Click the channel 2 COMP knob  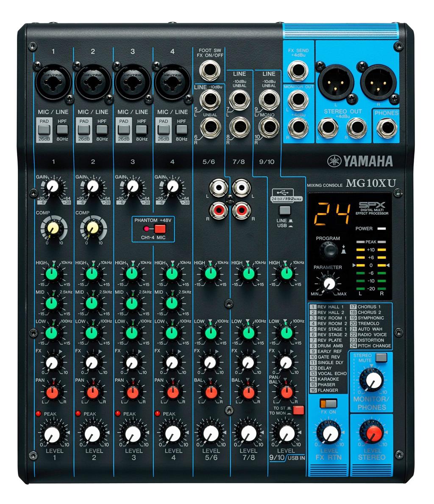click(x=92, y=227)
